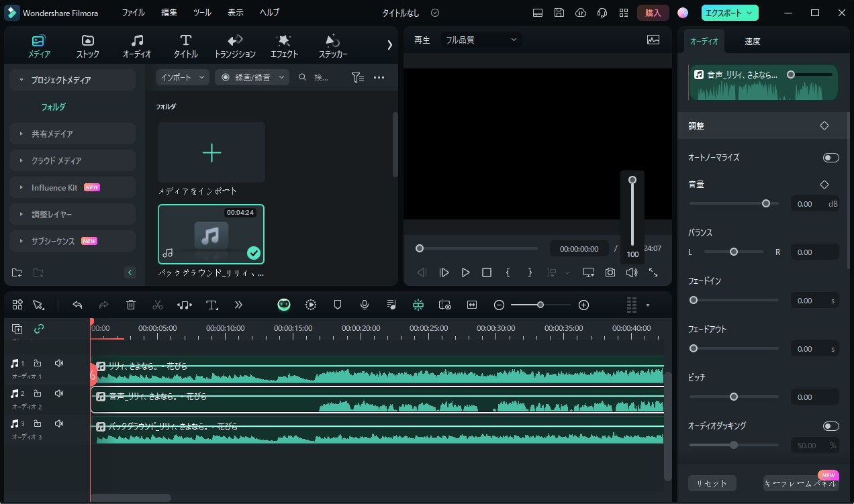Viewport: 854px width, 504px height.
Task: Open the フル品質 playback quality dropdown
Action: (481, 40)
